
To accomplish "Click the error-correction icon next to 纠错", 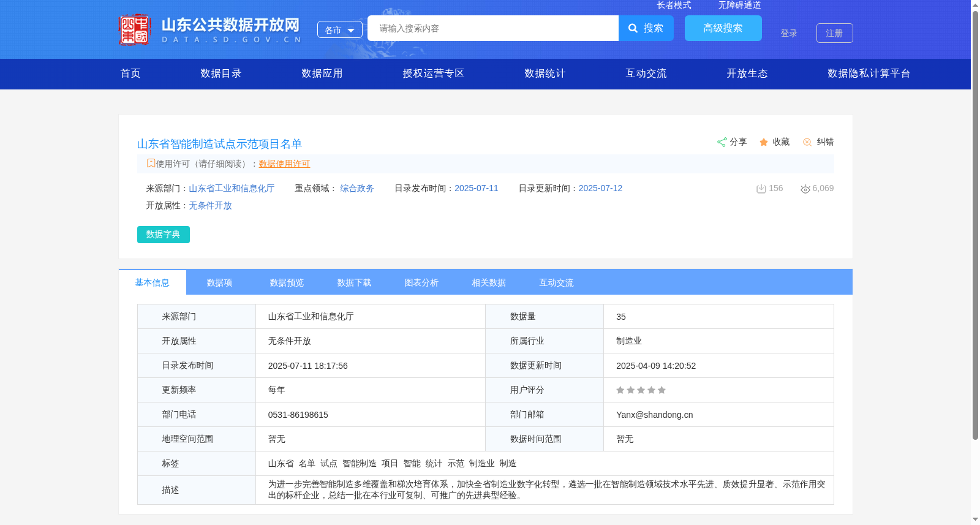I will pyautogui.click(x=807, y=142).
